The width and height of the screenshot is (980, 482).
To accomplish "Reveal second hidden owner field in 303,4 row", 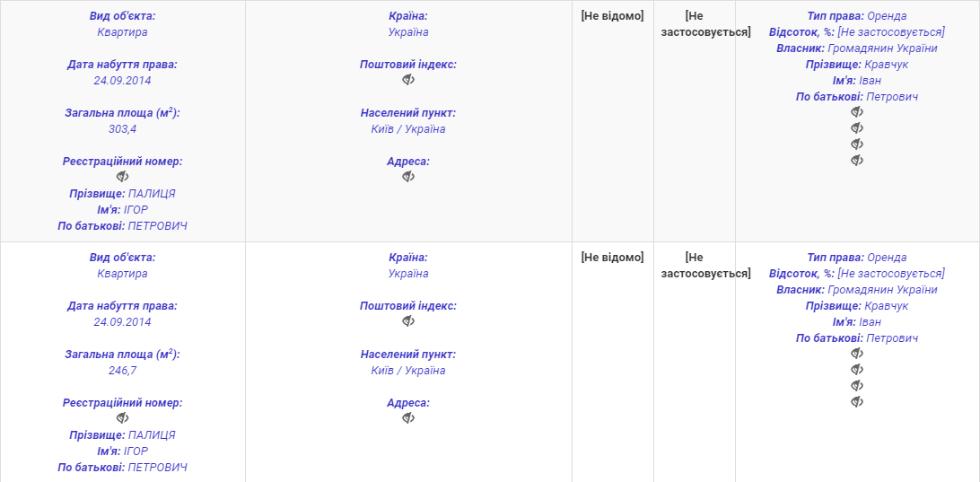I will 857,128.
